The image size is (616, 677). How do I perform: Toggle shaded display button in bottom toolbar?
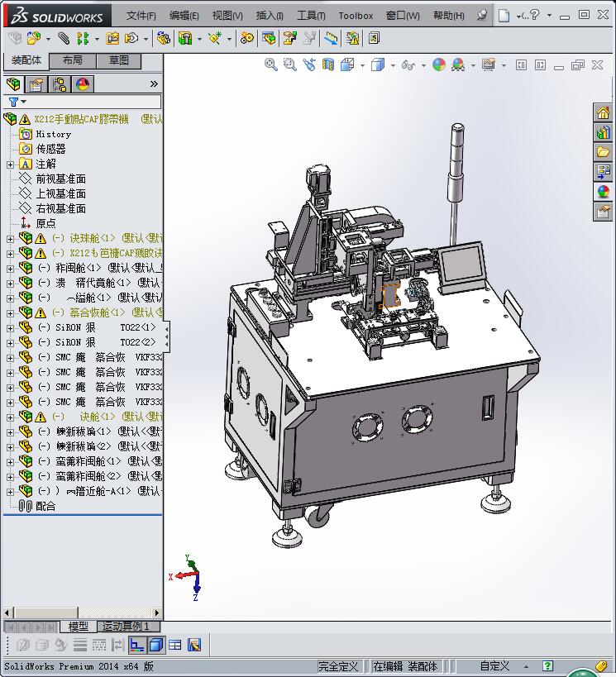(156, 645)
